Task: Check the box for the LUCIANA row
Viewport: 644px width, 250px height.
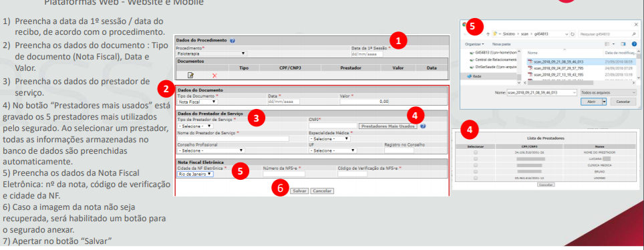Action: [x=476, y=158]
